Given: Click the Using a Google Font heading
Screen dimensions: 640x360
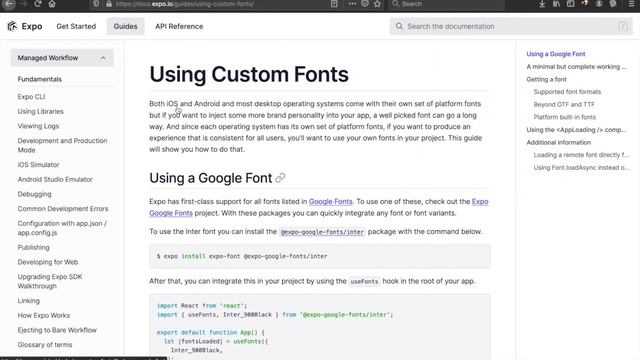Looking at the screenshot, I should click(211, 178).
